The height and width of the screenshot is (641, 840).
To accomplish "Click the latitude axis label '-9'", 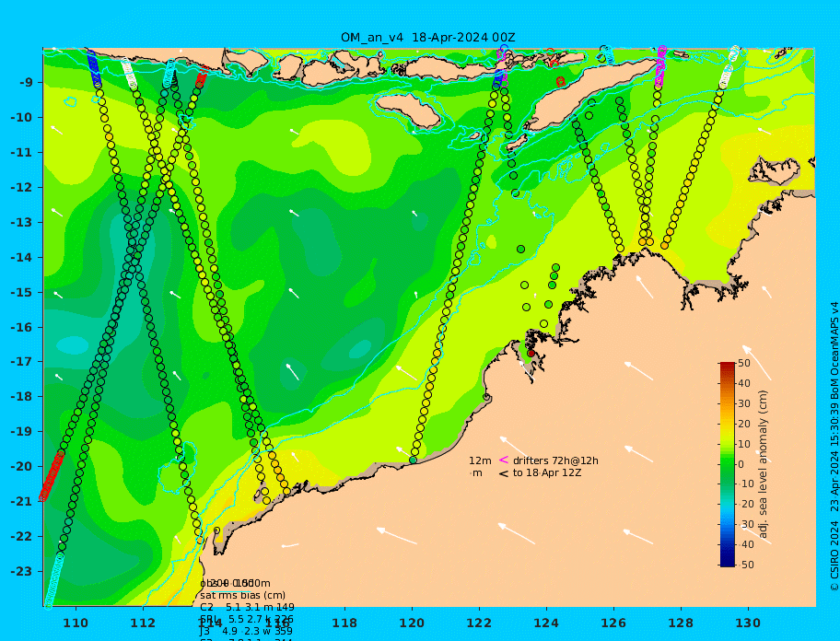I will [26, 83].
